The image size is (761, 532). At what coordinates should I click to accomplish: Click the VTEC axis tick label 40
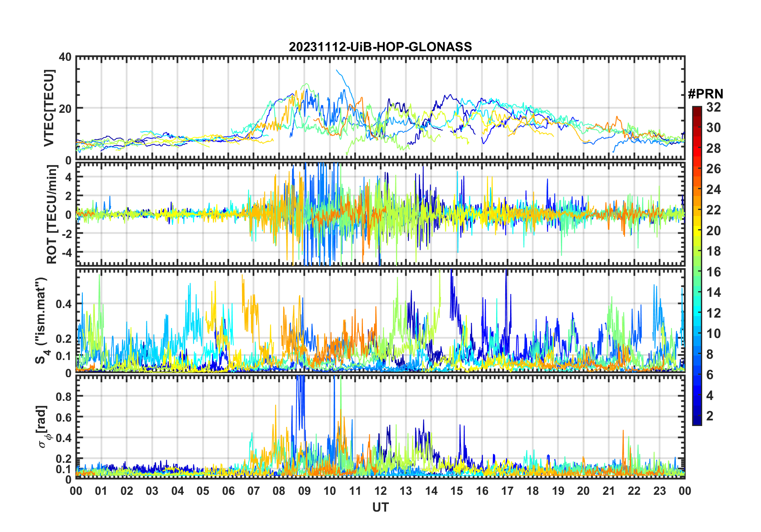pos(65,57)
